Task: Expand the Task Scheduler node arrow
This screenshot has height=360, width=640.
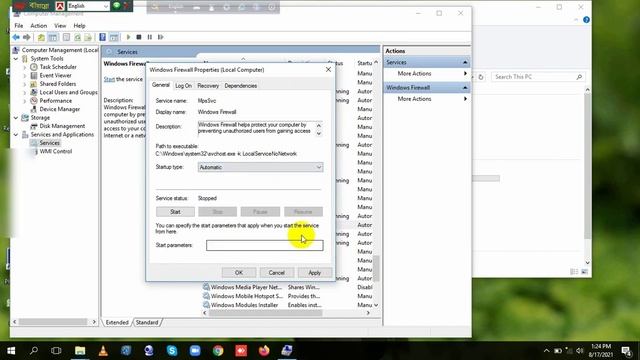Action: pyautogui.click(x=25, y=67)
